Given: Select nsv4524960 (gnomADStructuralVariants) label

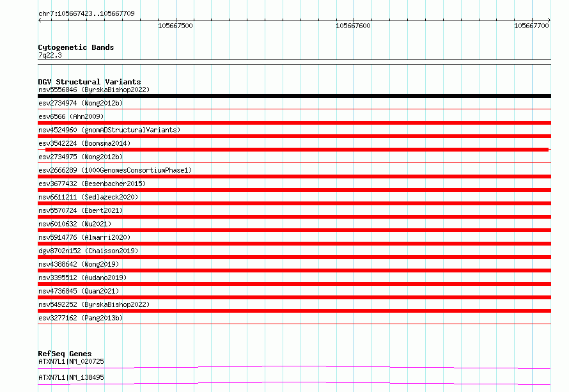Looking at the screenshot, I should pos(109,130).
